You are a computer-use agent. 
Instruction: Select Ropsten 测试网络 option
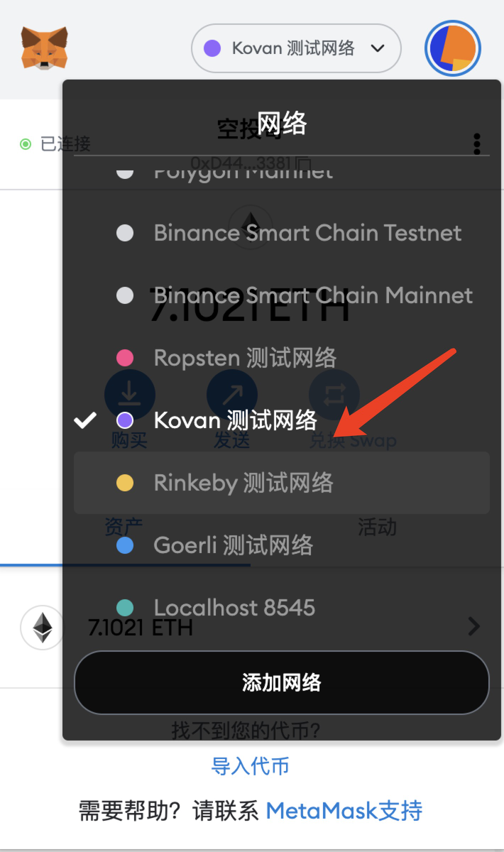click(245, 358)
